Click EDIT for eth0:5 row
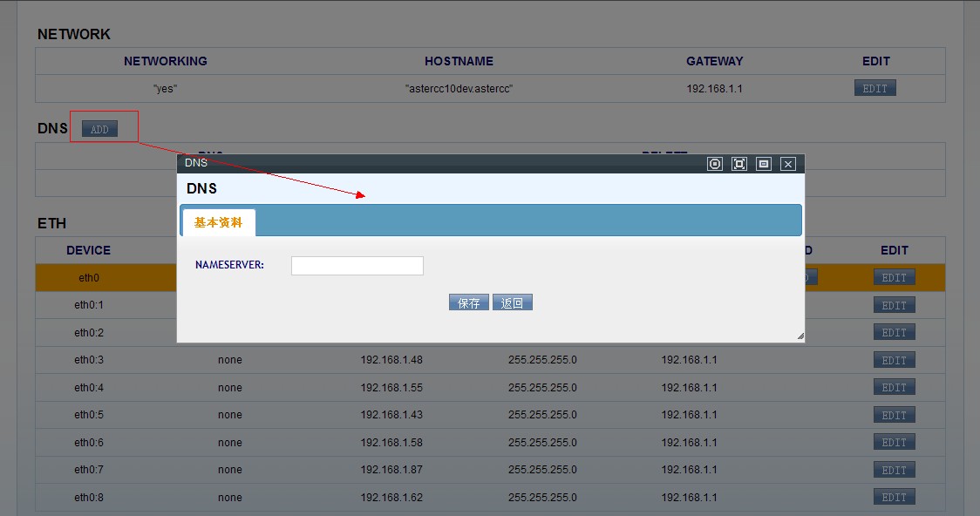This screenshot has width=980, height=516. click(x=894, y=416)
